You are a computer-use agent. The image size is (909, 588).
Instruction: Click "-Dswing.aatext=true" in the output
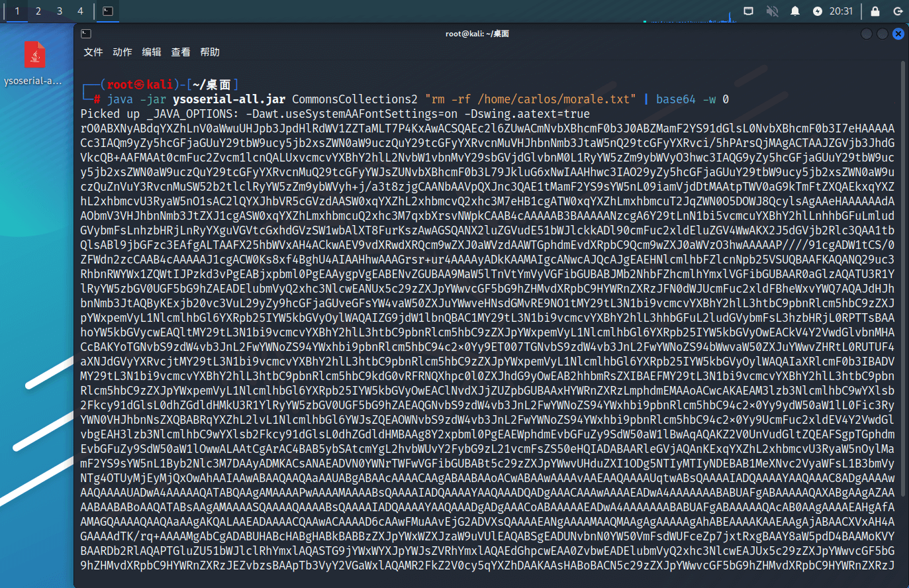527,114
